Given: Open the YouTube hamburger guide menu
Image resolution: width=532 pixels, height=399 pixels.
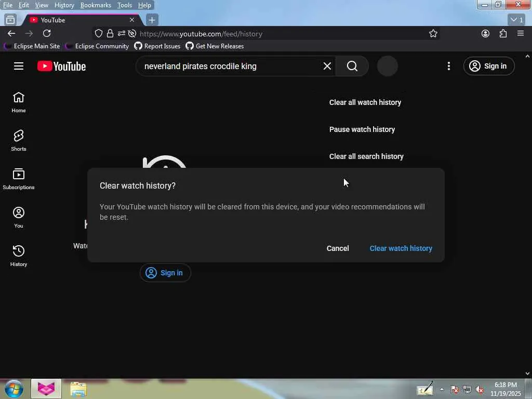Looking at the screenshot, I should point(19,66).
